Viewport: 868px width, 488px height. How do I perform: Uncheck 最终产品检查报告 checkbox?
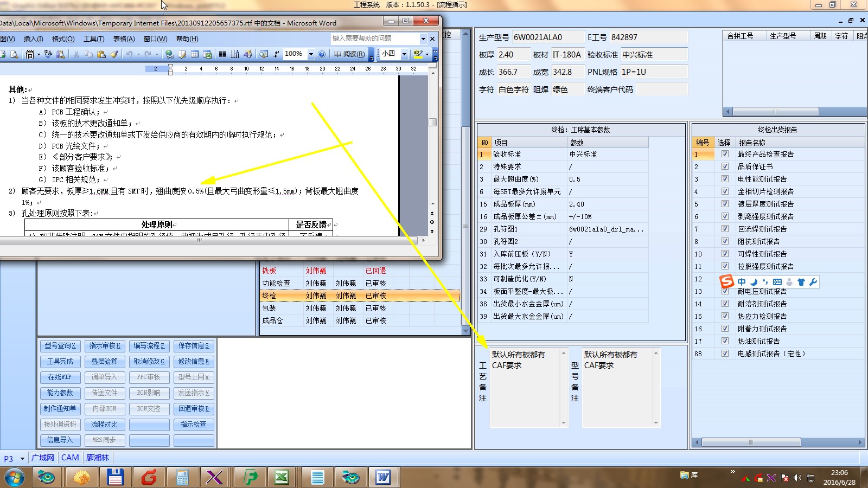click(725, 154)
